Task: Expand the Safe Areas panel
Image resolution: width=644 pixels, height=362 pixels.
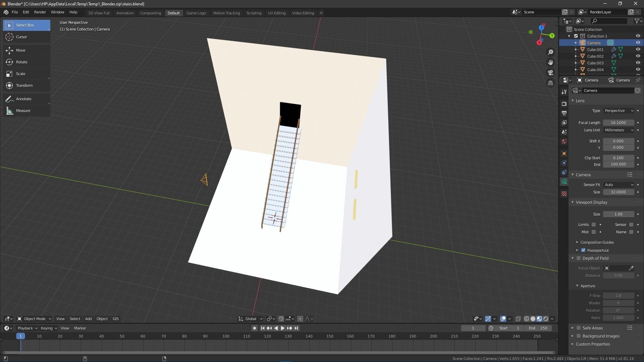Action: point(573,328)
